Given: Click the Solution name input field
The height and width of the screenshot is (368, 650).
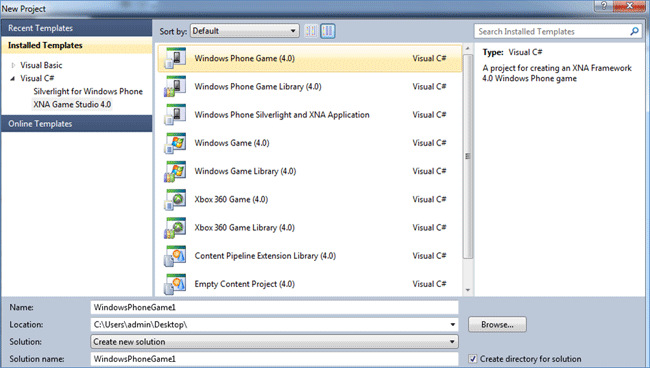Looking at the screenshot, I should click(x=274, y=359).
